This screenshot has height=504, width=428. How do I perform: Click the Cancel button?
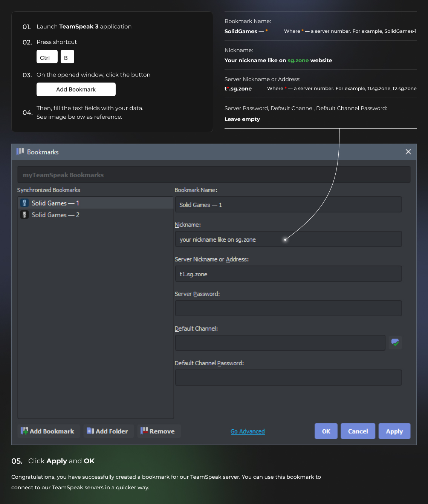tap(358, 431)
